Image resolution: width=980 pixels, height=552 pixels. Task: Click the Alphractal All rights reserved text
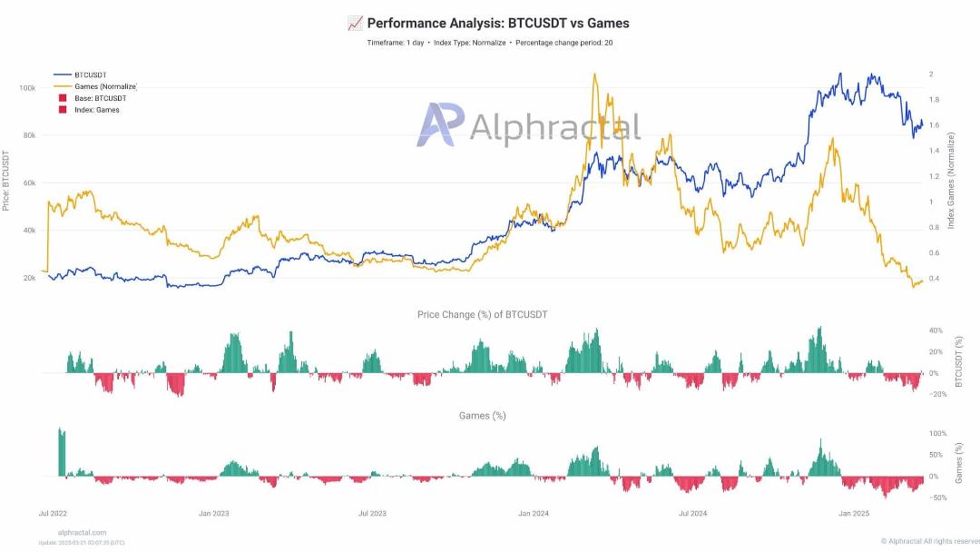[x=930, y=541]
